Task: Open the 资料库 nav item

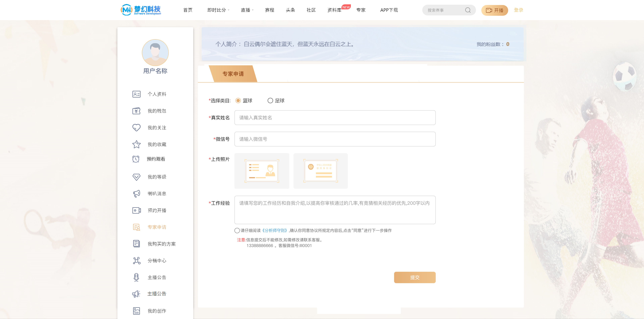Action: 334,10
